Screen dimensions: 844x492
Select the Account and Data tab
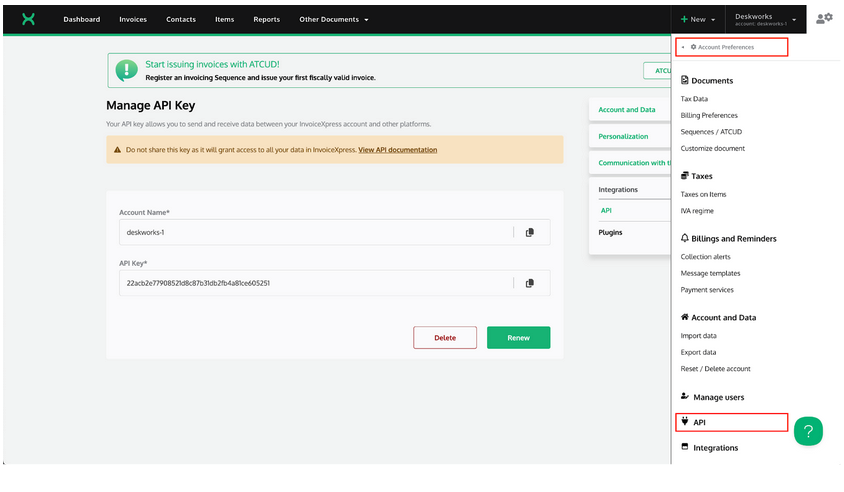point(630,110)
